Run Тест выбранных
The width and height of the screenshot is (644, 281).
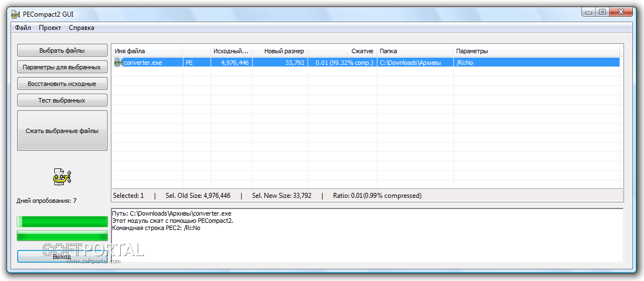click(x=62, y=100)
